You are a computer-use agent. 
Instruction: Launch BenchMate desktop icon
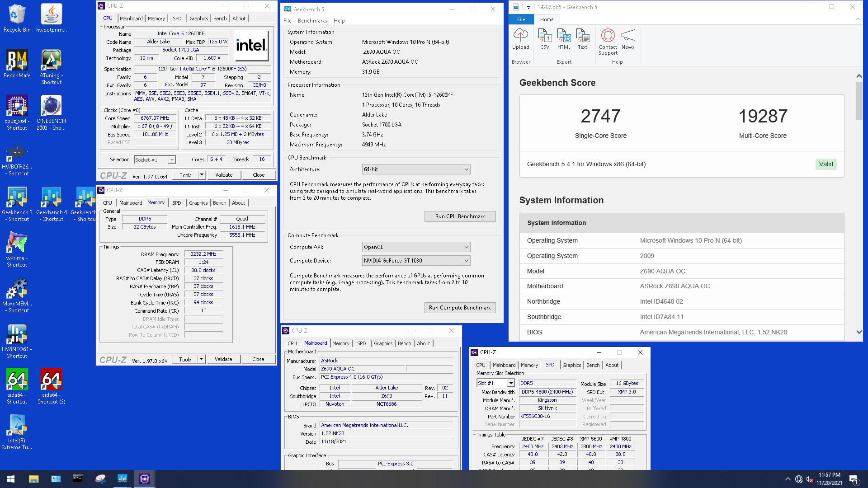coord(17,64)
